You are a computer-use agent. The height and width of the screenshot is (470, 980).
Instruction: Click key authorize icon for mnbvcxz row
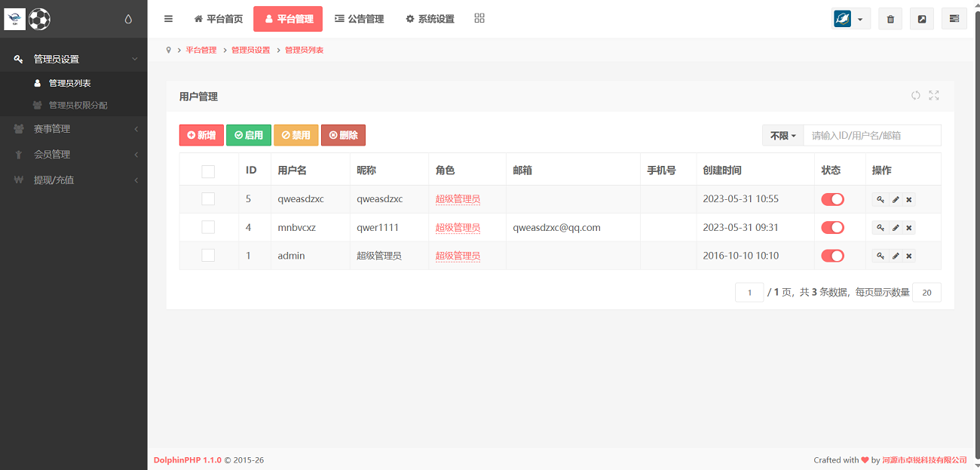pyautogui.click(x=880, y=227)
